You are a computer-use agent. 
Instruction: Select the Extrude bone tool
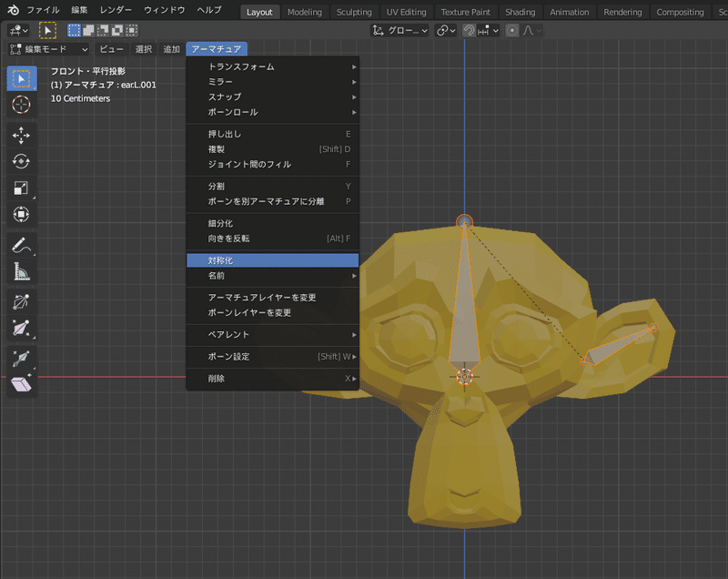click(x=21, y=358)
